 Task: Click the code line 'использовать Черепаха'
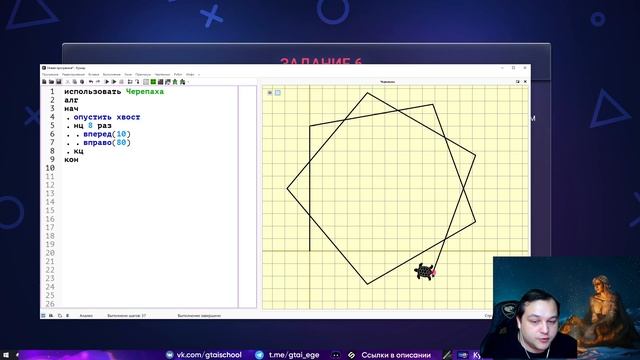[114, 91]
